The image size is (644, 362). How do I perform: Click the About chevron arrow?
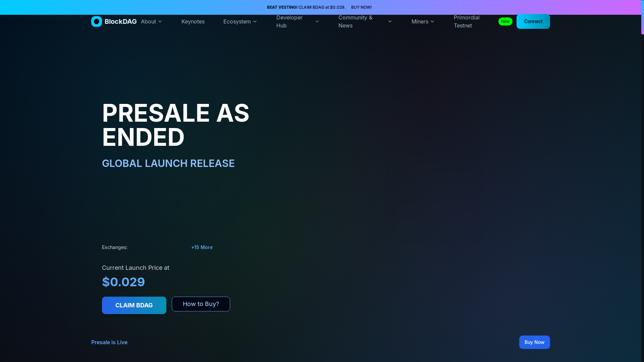160,21
